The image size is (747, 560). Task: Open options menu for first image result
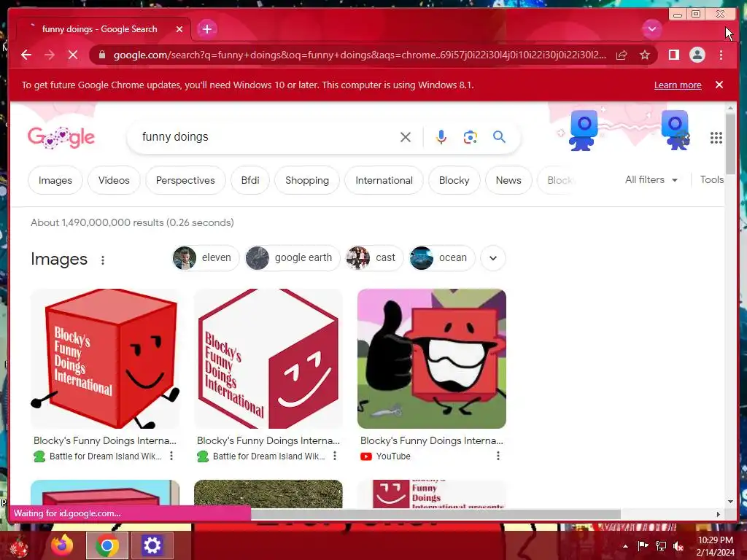click(171, 456)
